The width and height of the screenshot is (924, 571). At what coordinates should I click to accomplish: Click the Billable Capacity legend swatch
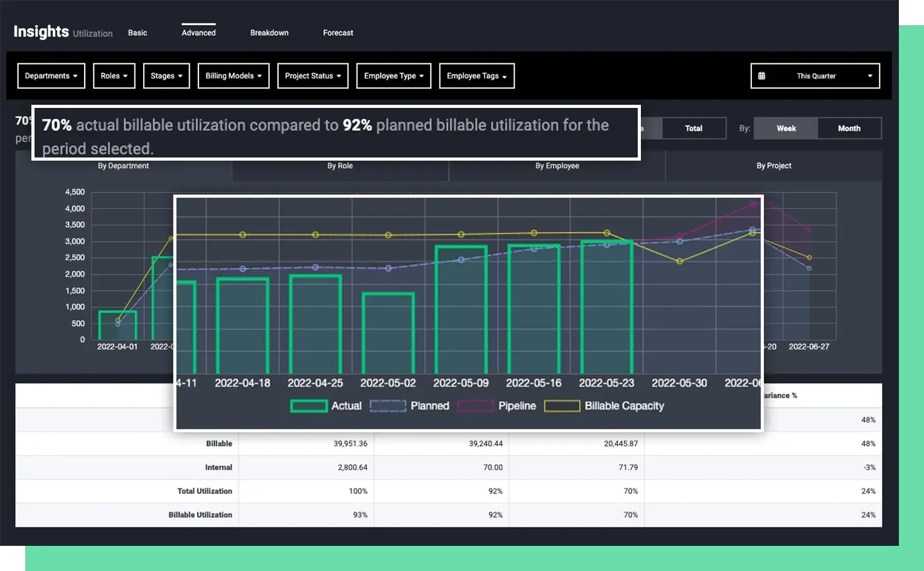tap(562, 406)
